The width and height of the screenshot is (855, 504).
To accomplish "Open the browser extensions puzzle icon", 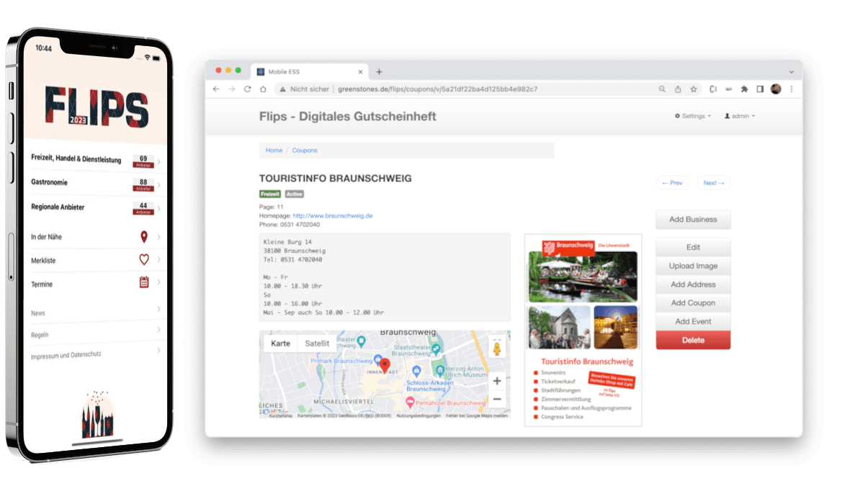I will [744, 89].
